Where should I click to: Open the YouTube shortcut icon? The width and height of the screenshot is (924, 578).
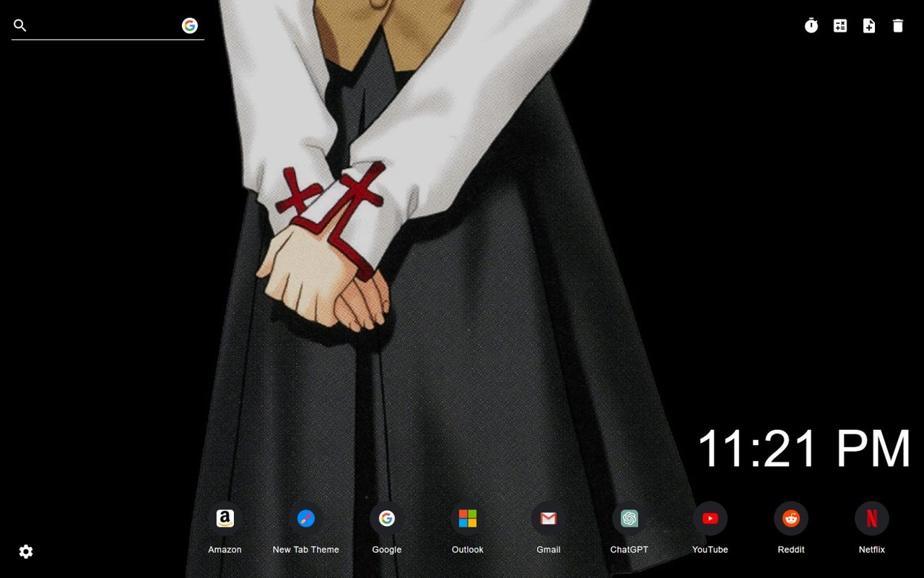coord(710,519)
